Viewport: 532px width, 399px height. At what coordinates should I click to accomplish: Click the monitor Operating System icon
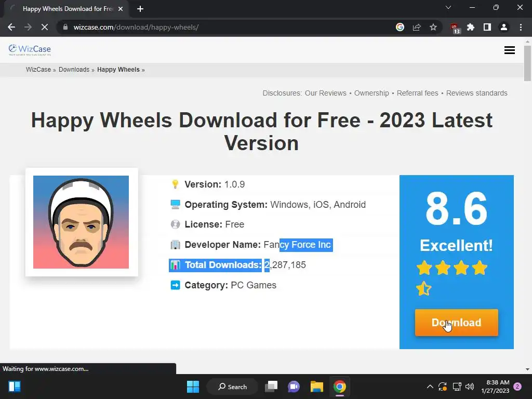click(x=175, y=205)
